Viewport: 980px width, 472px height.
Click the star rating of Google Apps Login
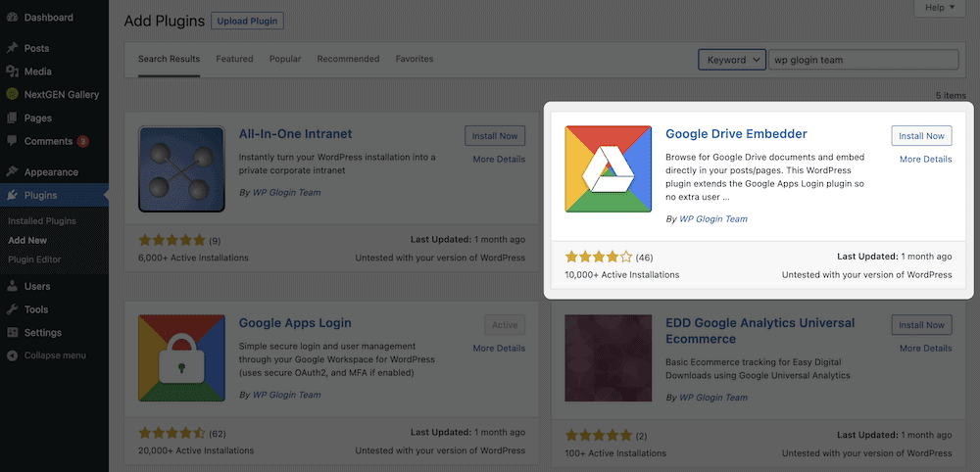[x=171, y=433]
